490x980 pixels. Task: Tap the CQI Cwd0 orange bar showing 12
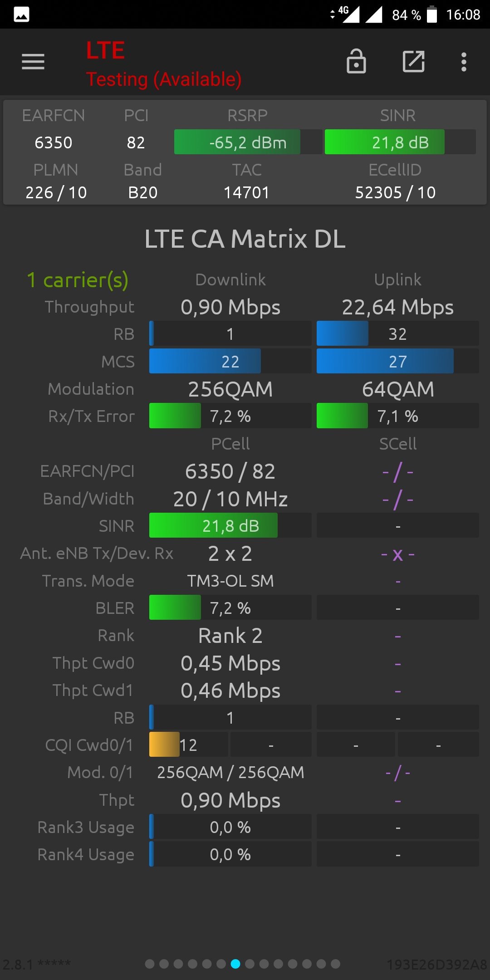[x=189, y=745]
